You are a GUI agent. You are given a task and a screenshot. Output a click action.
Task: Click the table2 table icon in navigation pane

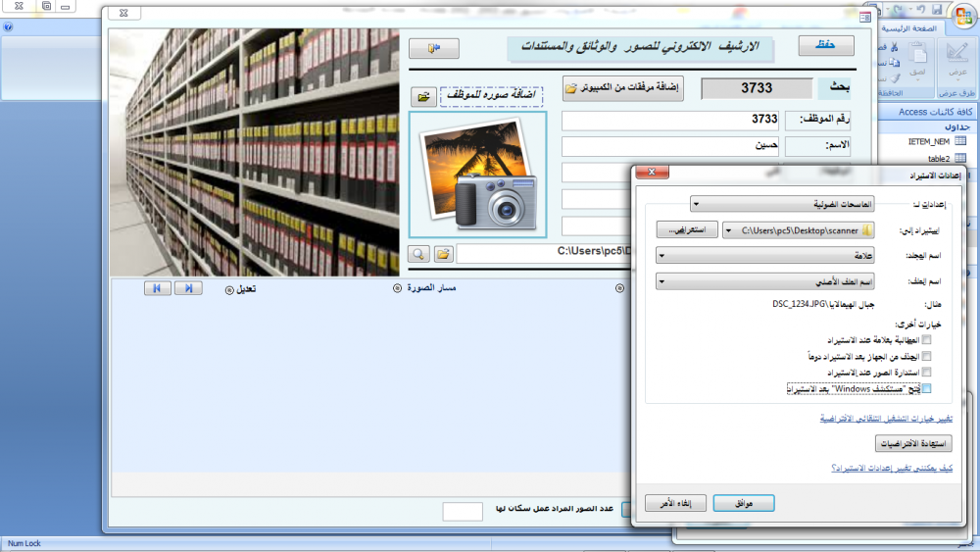[960, 158]
